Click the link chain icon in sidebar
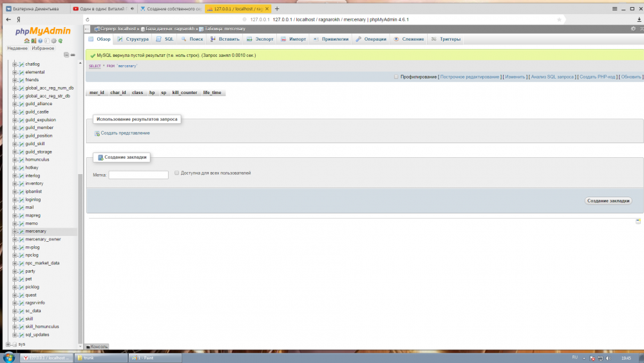This screenshot has width=644, height=363. 73,55
